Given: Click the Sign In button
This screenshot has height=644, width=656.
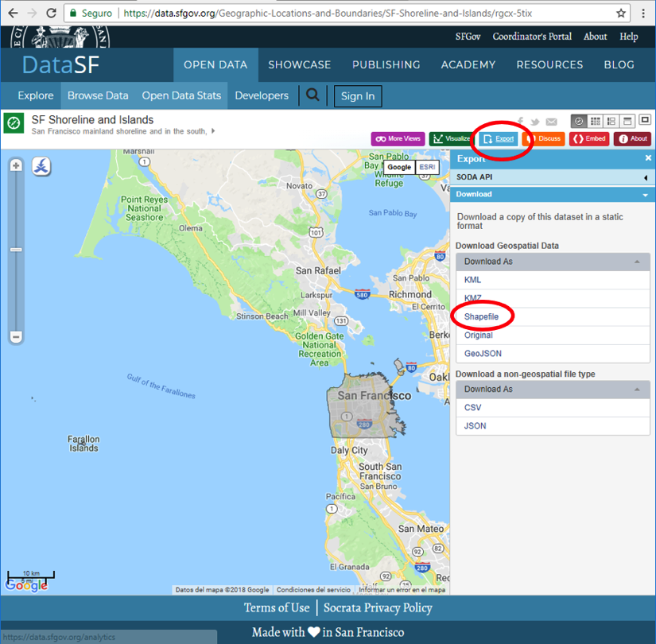Looking at the screenshot, I should [x=358, y=96].
